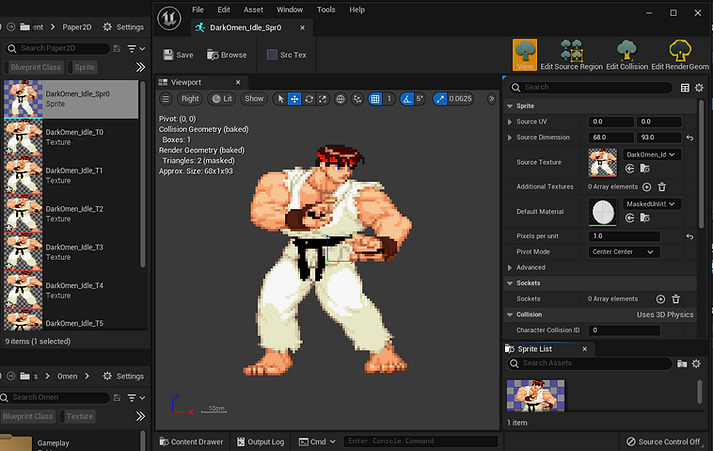Click the Unreal Engine logo icon

169,19
